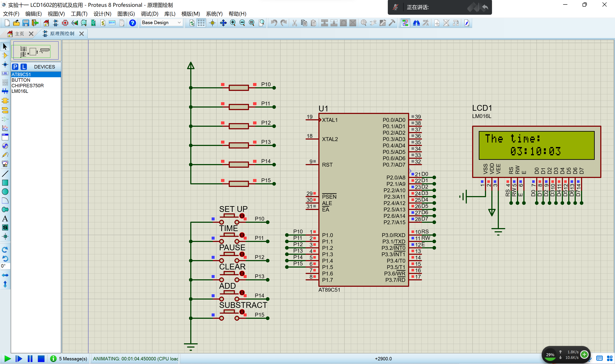
Task: Toggle the grid display button
Action: pyautogui.click(x=201, y=23)
